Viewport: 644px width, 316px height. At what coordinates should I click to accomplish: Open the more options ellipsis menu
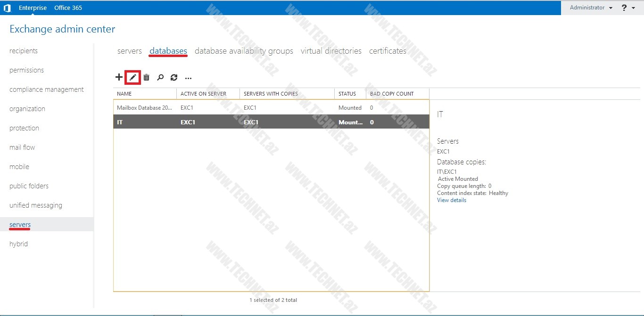point(188,78)
